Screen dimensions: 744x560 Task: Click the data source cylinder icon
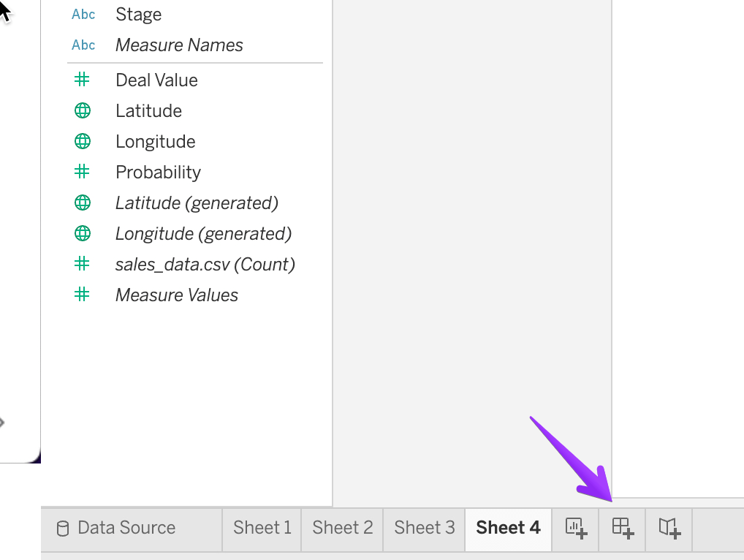click(x=64, y=528)
